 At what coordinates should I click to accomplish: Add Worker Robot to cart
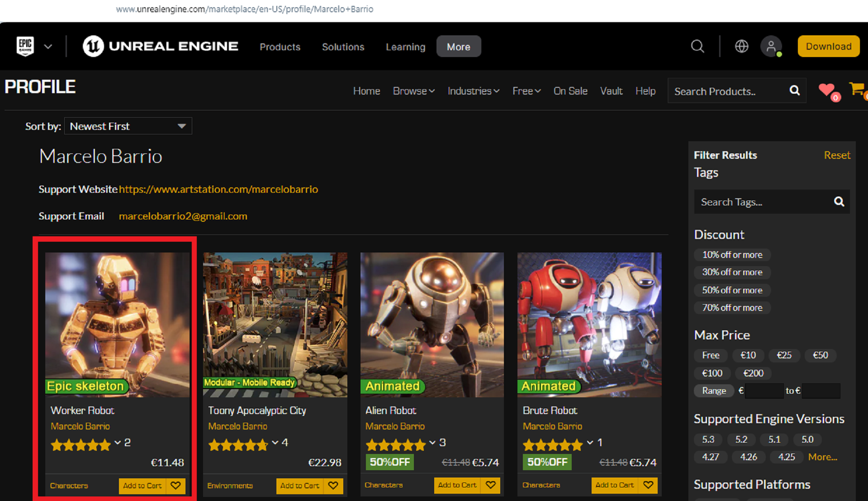(x=142, y=486)
